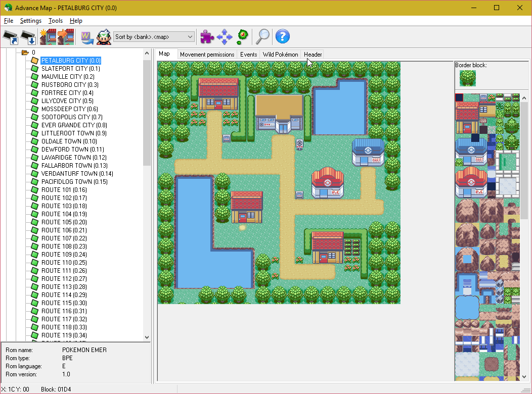Image resolution: width=532 pixels, height=394 pixels.
Task: Open Help with the question mark icon
Action: [x=282, y=36]
